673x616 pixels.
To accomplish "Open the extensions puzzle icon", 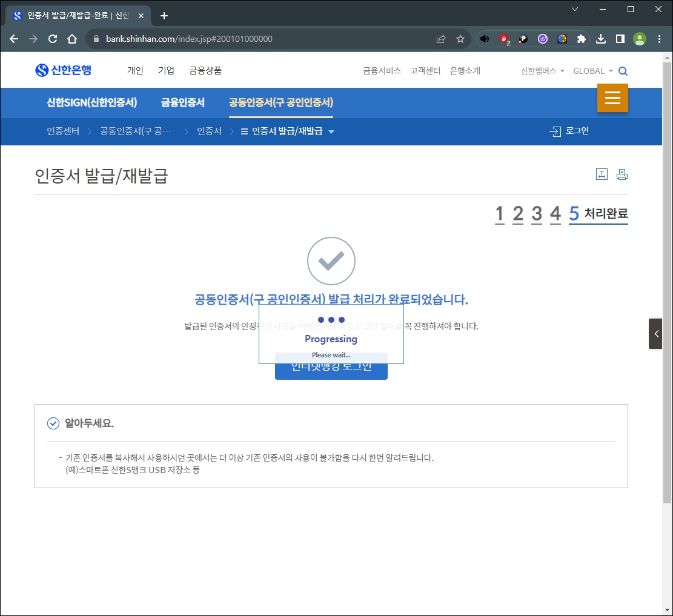I will coord(581,39).
